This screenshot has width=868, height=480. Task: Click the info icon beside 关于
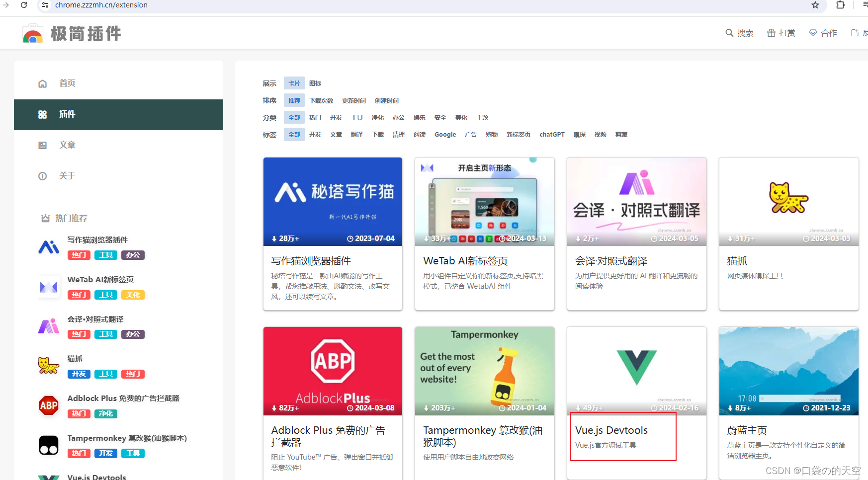[42, 175]
